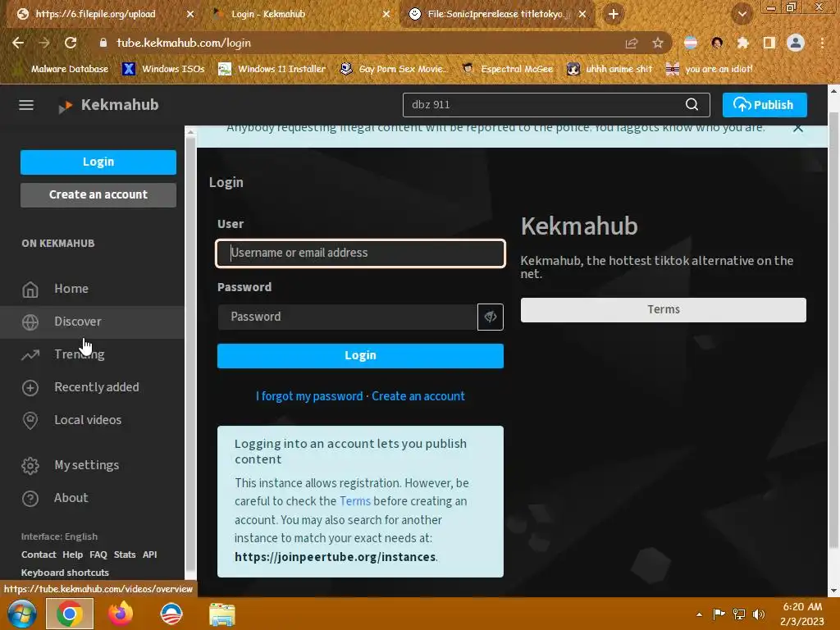
Task: Click the dbz 911 search field
Action: [x=544, y=105]
